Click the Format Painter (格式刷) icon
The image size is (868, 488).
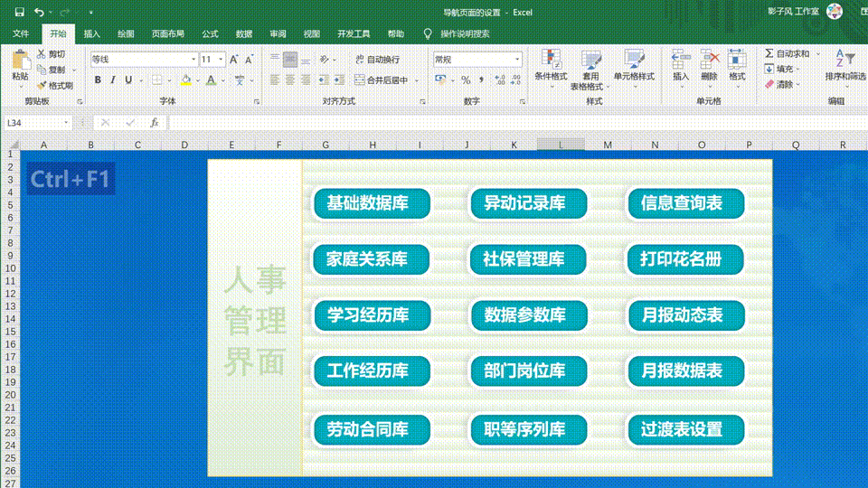[x=42, y=85]
